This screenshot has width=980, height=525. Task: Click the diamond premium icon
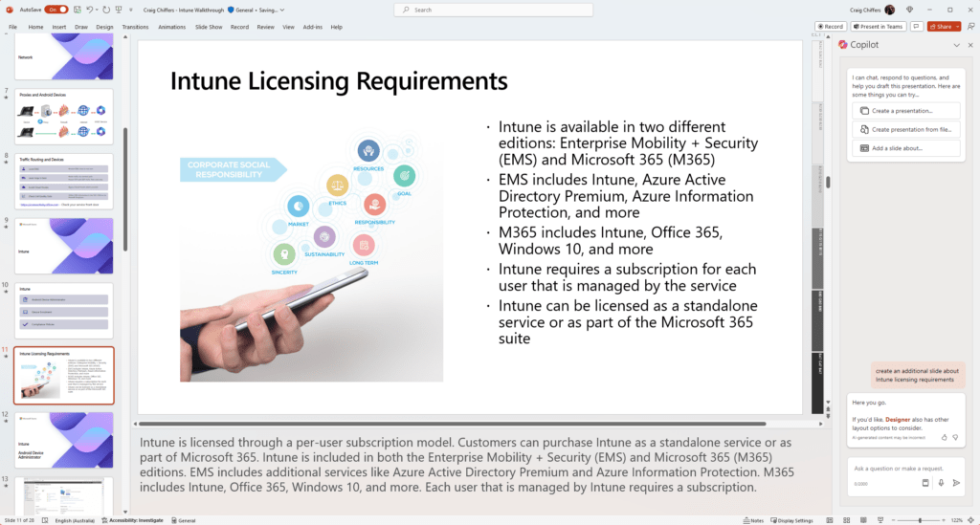click(x=909, y=10)
